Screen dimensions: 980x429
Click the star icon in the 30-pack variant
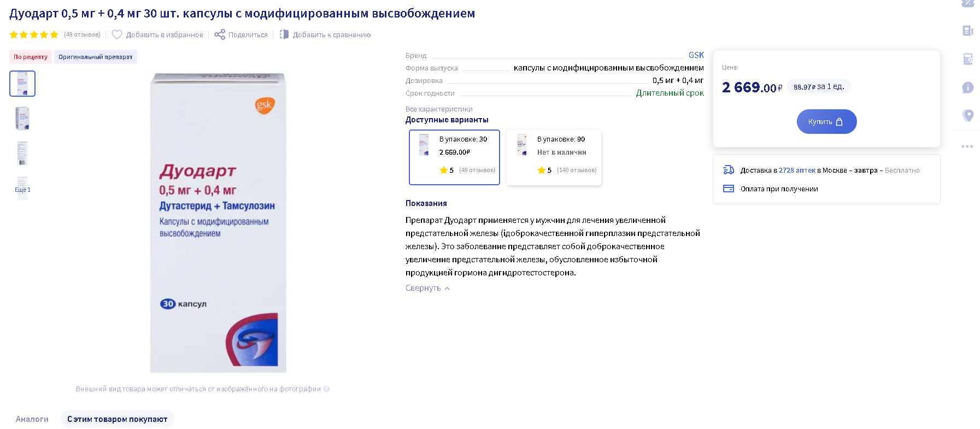pyautogui.click(x=444, y=170)
